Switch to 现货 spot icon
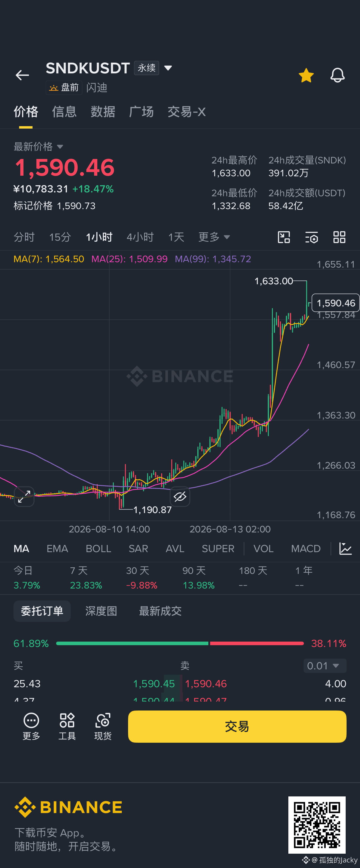Viewport: 360px width, 868px height. (x=103, y=727)
